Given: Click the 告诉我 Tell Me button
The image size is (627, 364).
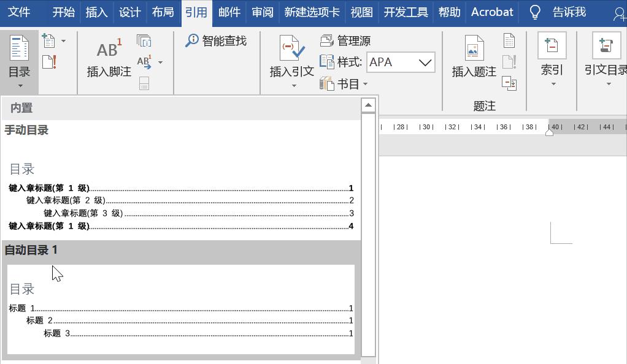Looking at the screenshot, I should [569, 12].
